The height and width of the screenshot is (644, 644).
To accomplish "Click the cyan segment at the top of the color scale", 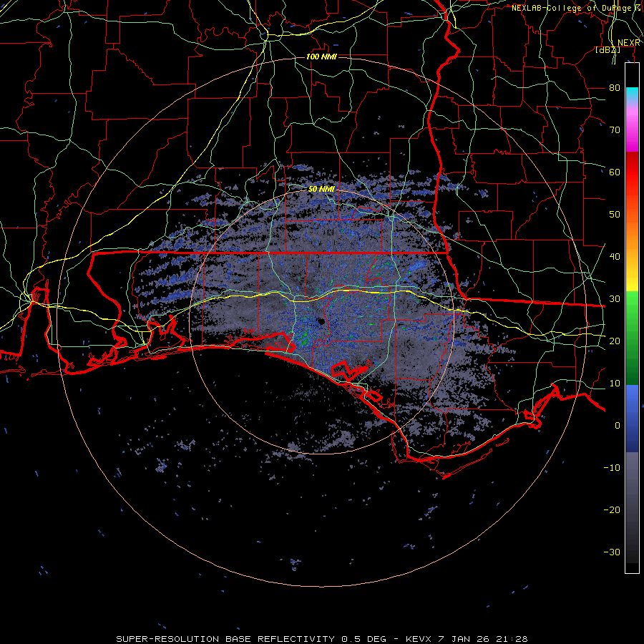I will (x=632, y=94).
